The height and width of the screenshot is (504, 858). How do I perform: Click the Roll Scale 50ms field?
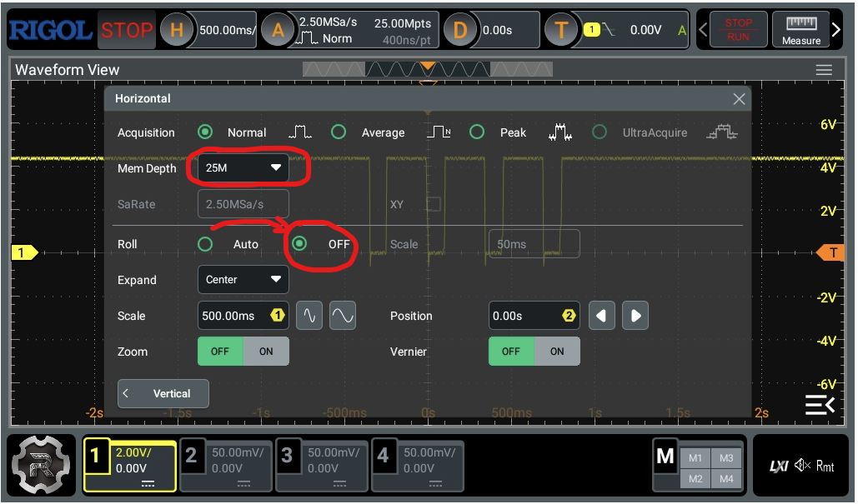(534, 244)
